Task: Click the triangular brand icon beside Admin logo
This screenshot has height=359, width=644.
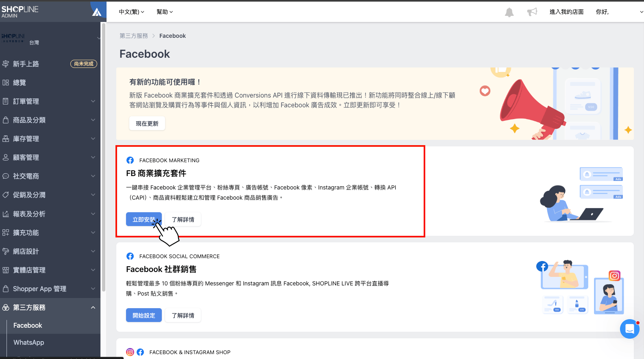Action: [97, 12]
